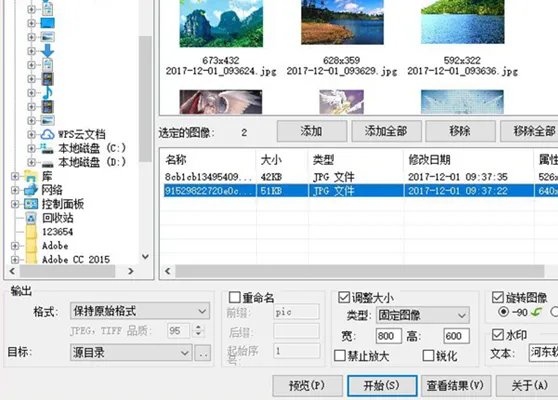
Task: Select the music note folder icon
Action: click(x=47, y=93)
